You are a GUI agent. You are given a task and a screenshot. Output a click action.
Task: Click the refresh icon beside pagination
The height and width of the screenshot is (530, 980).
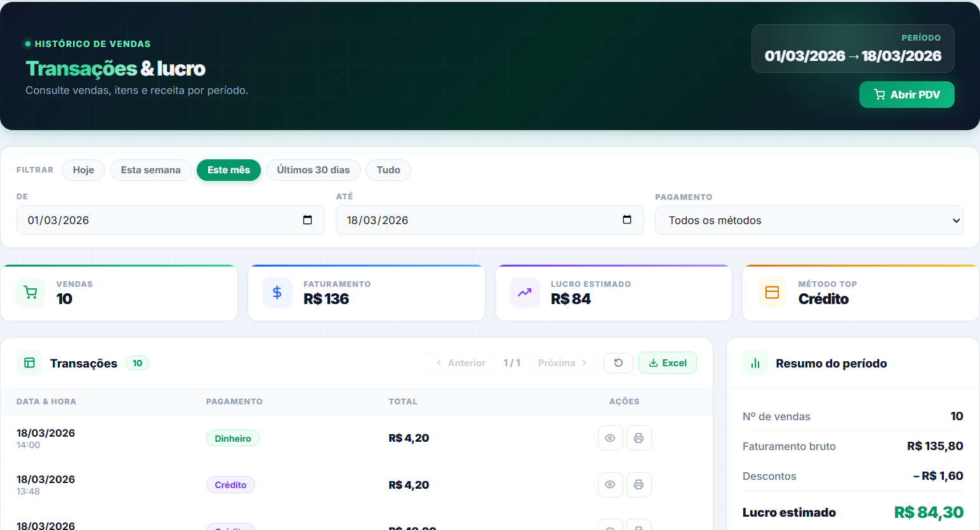618,363
